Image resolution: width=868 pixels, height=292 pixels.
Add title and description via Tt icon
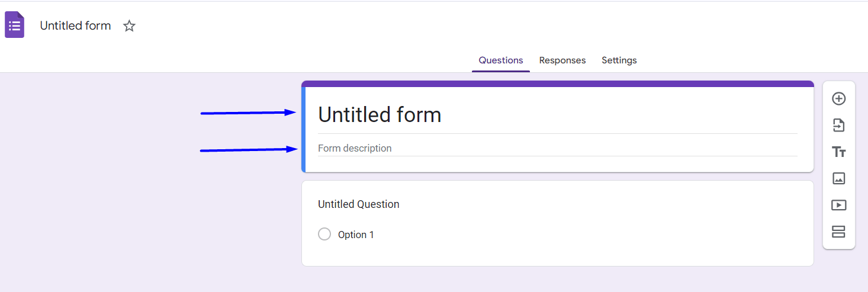(838, 152)
